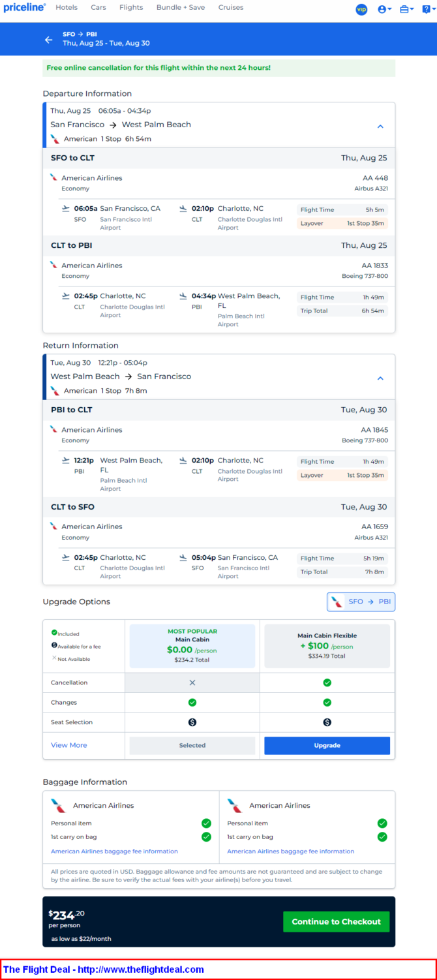Click the Main Cabin Flexible cancellation checkmark

(x=327, y=682)
